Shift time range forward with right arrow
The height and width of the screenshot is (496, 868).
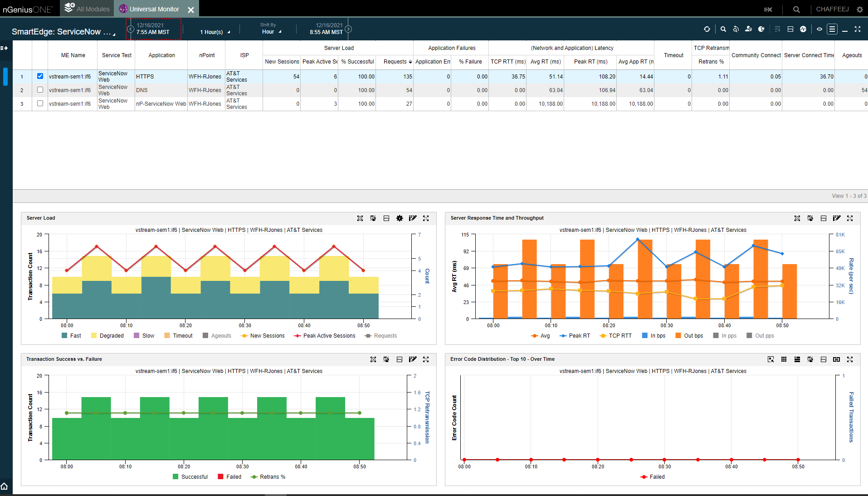(x=348, y=29)
